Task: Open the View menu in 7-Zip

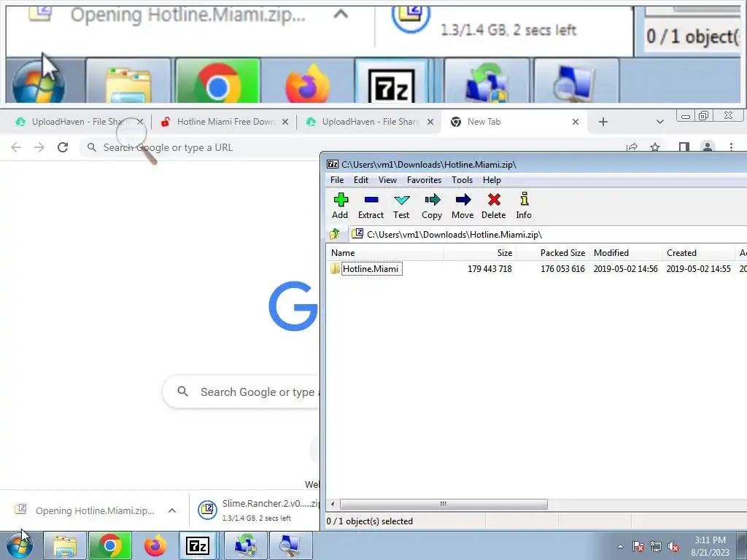Action: [x=387, y=180]
